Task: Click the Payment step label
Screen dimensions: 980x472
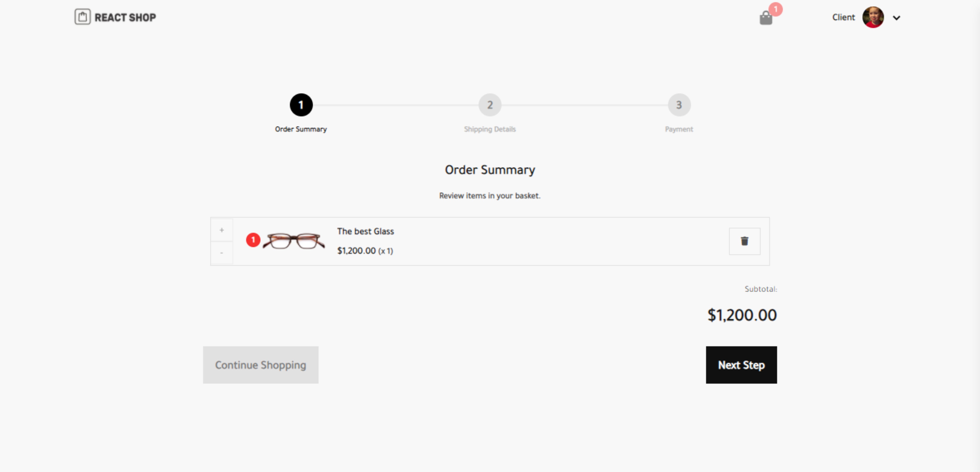Action: tap(679, 129)
